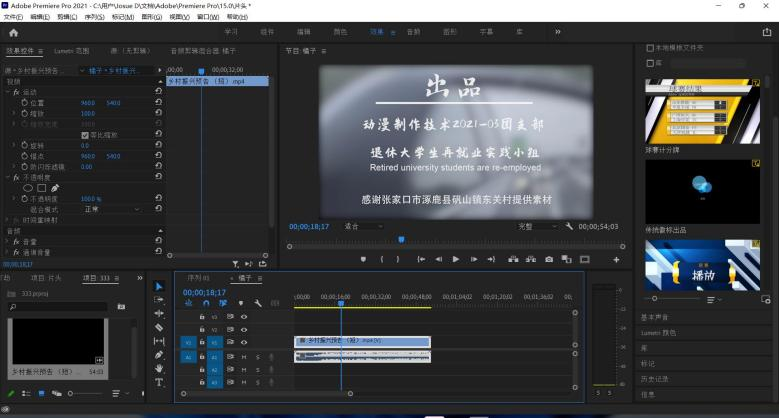Toggle lock on track V3

tap(202, 317)
